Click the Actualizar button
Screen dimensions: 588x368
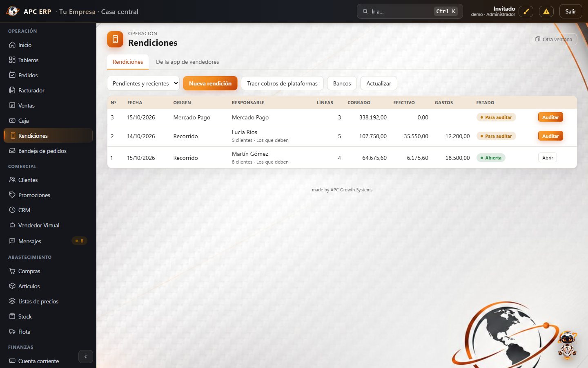(x=379, y=83)
